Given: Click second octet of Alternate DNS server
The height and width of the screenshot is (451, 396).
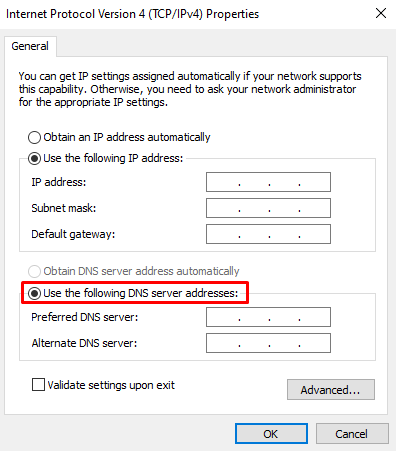Looking at the screenshot, I should [x=254, y=343].
